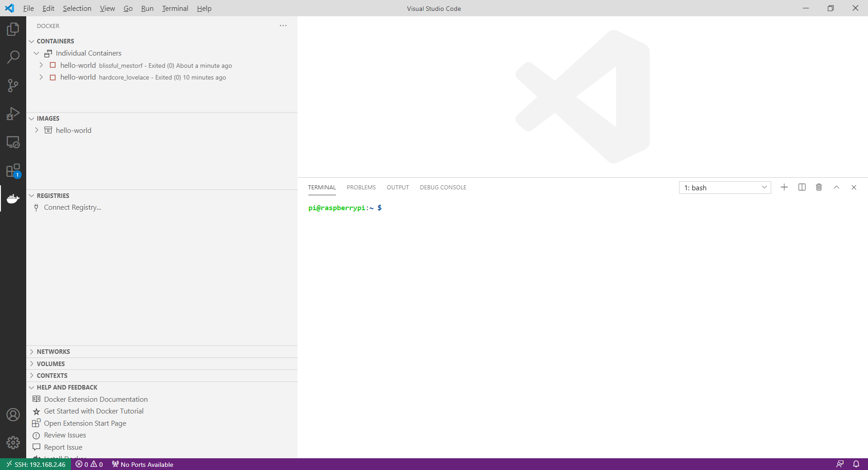Select the Docker whale icon

coord(13,198)
